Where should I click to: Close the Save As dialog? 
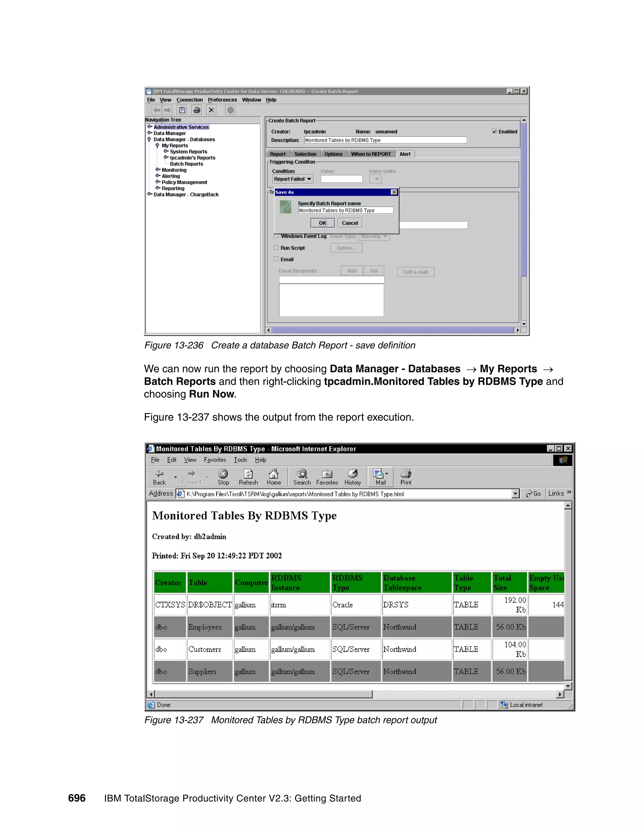tap(394, 192)
